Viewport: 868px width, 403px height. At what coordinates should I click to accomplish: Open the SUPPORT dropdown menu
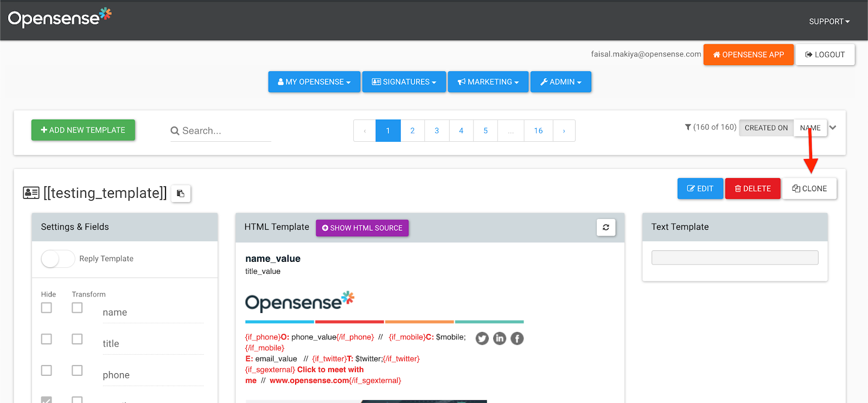tap(829, 22)
